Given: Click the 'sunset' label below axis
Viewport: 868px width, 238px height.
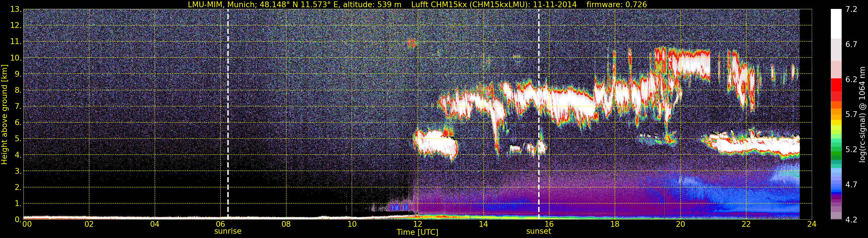Looking at the screenshot, I should pos(539,231).
